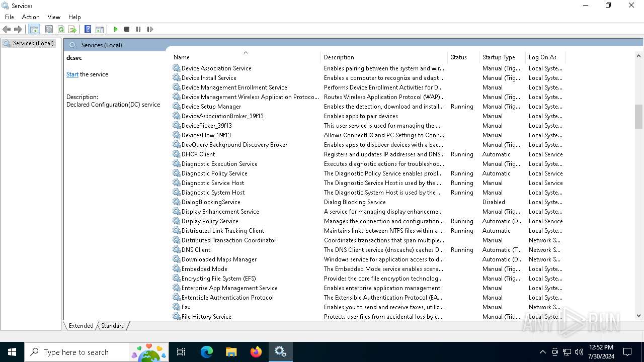Select Encrypting File System (EFS) row
The height and width of the screenshot is (362, 644).
click(x=368, y=279)
